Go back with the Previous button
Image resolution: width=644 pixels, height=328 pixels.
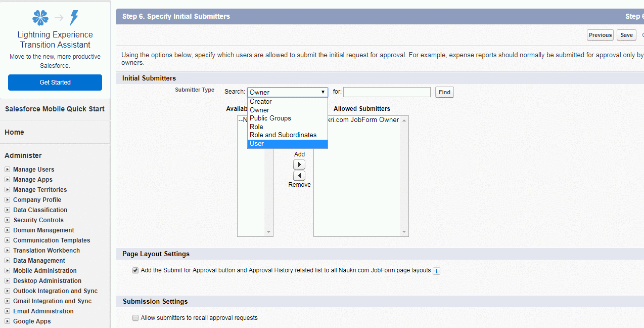coord(600,35)
